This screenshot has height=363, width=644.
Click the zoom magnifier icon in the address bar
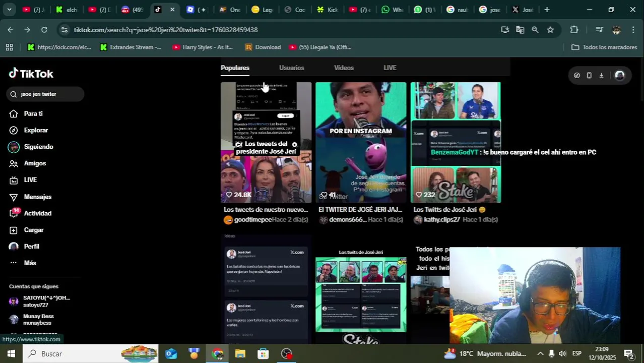tap(535, 30)
